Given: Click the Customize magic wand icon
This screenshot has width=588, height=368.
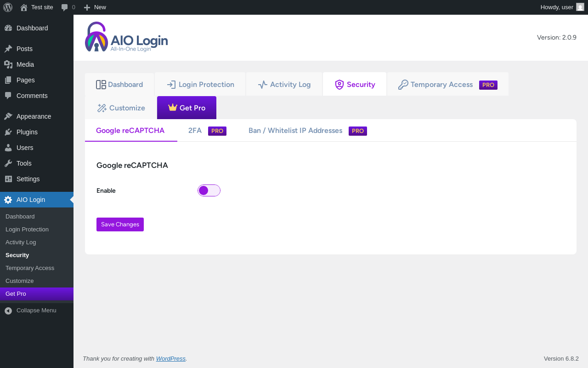Looking at the screenshot, I should click(x=102, y=108).
